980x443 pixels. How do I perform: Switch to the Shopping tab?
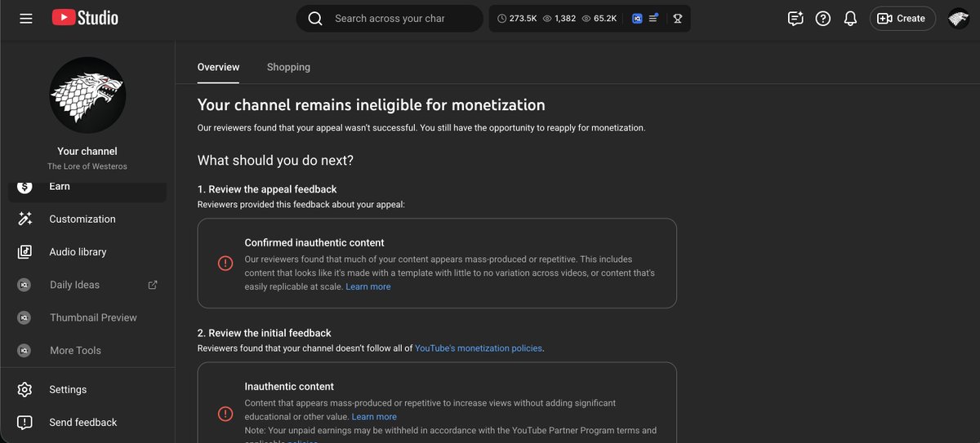(x=288, y=67)
